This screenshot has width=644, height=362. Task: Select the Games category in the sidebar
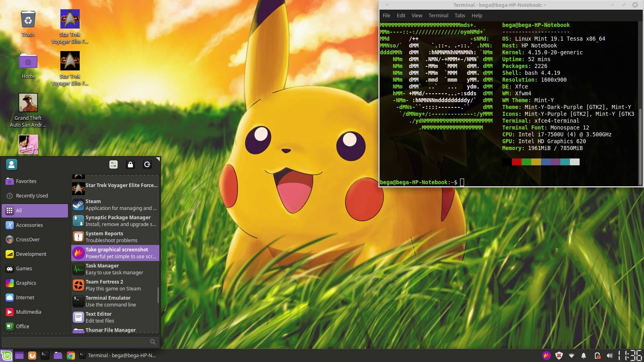pyautogui.click(x=24, y=268)
